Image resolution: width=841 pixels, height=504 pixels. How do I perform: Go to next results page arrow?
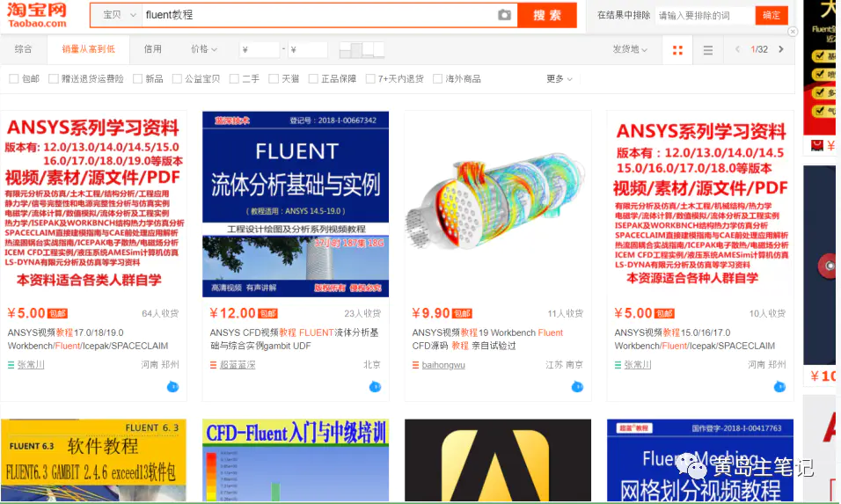pyautogui.click(x=780, y=50)
